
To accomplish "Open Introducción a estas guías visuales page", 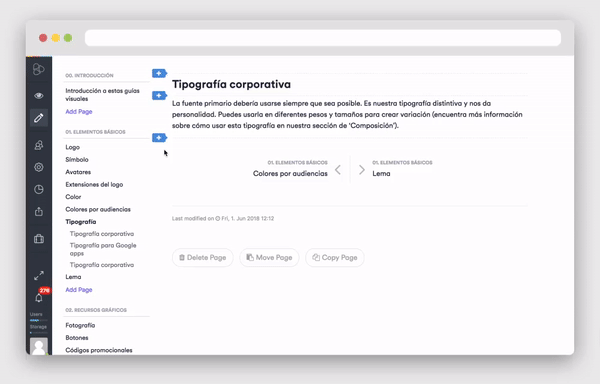I will tap(102, 94).
